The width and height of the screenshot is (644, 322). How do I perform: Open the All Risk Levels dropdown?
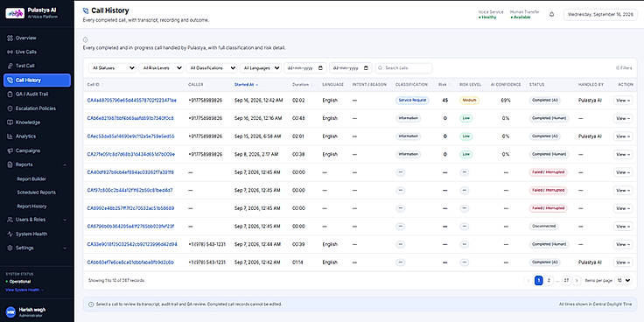(x=161, y=68)
